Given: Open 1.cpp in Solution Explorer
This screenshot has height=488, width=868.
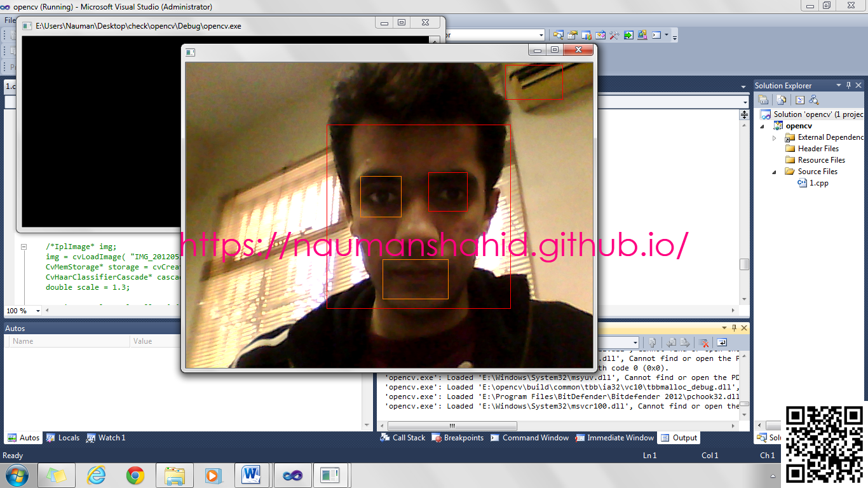Looking at the screenshot, I should pos(813,183).
